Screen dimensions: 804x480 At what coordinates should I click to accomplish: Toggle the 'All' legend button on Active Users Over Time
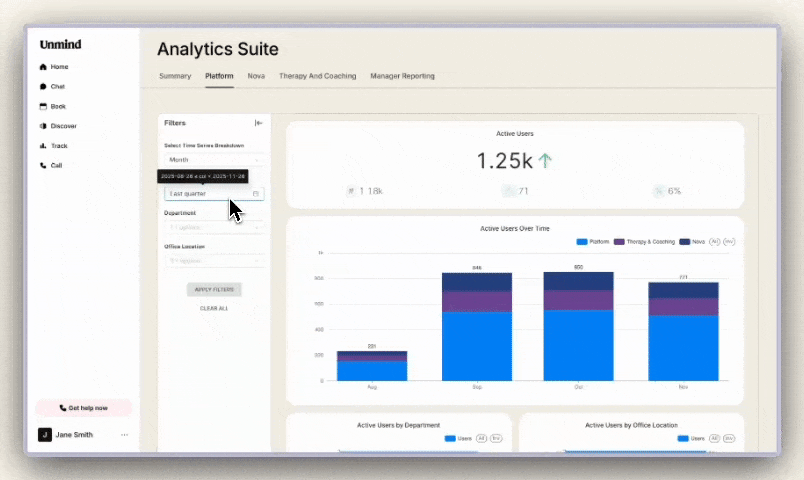tap(715, 242)
